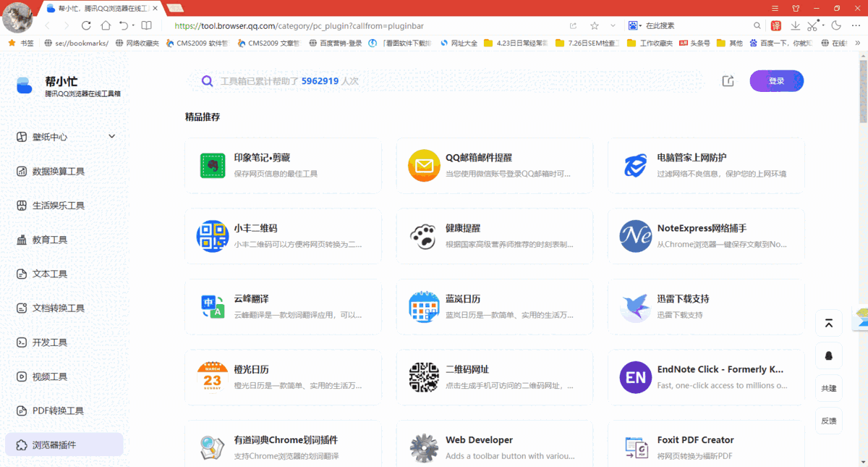Click the QQ邮箱邮件提醒 envelope icon
Image resolution: width=868 pixels, height=467 pixels.
pos(424,165)
